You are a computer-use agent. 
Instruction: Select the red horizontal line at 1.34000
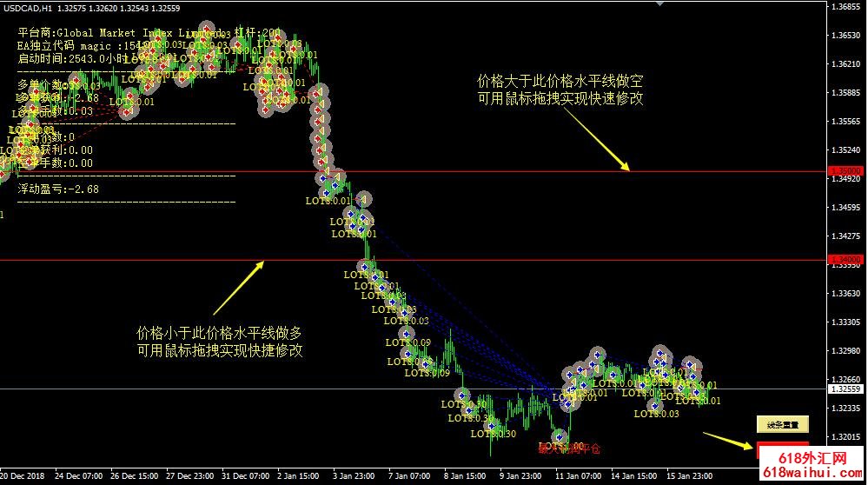coord(413,260)
